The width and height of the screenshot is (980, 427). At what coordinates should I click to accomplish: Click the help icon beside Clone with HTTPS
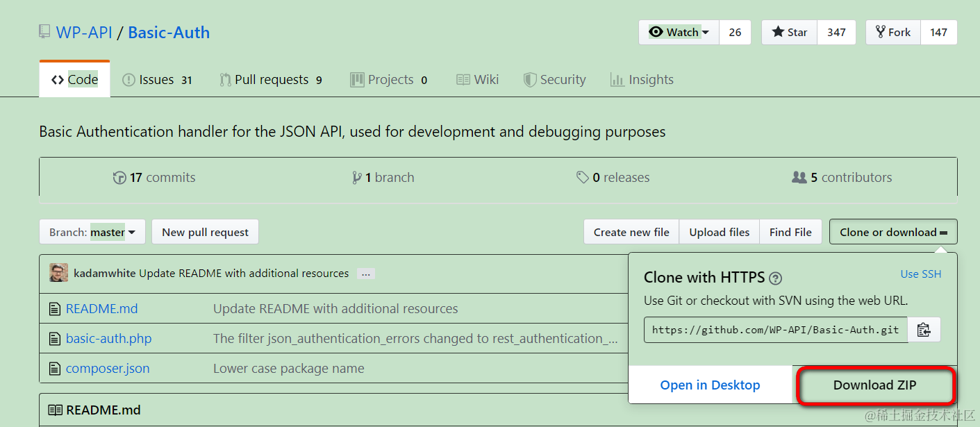[776, 278]
